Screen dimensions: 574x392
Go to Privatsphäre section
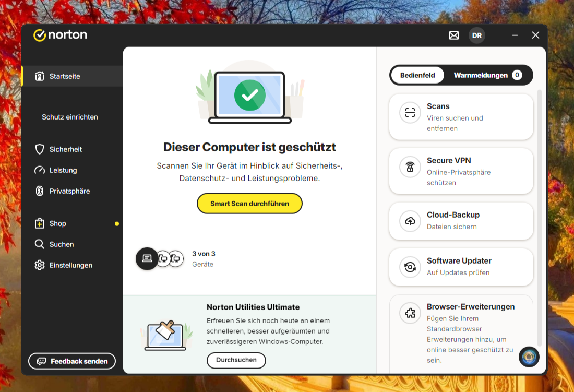[69, 191]
